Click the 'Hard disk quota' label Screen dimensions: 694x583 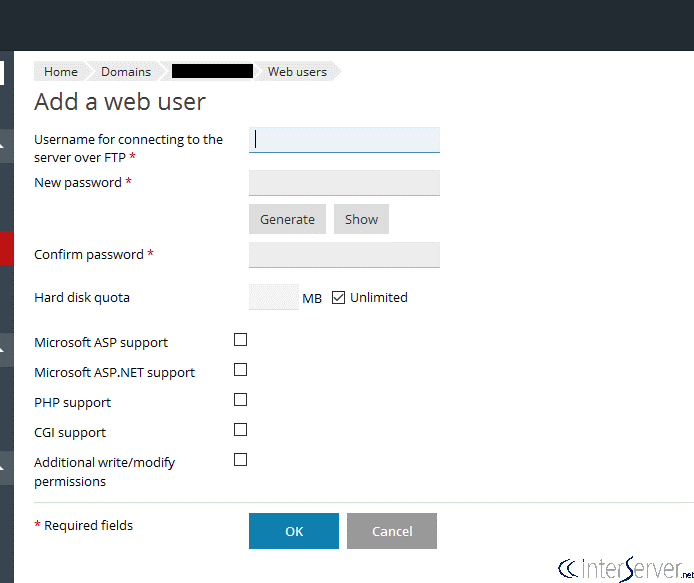pos(82,298)
